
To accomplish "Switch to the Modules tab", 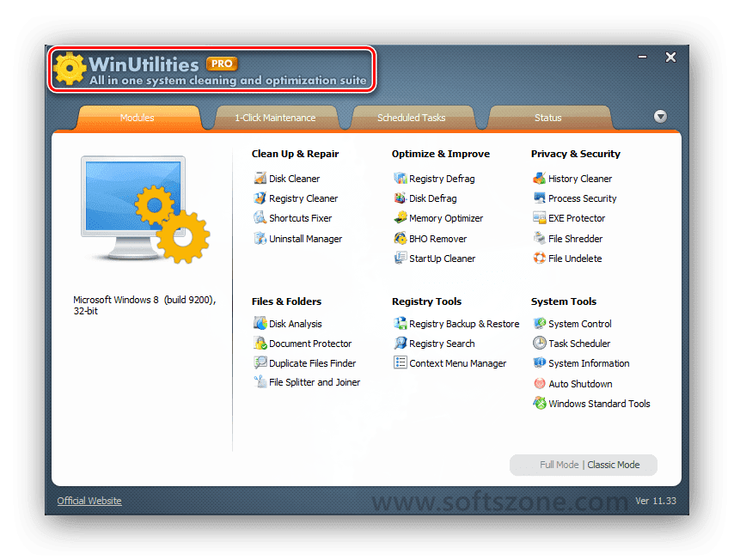I will click(138, 118).
